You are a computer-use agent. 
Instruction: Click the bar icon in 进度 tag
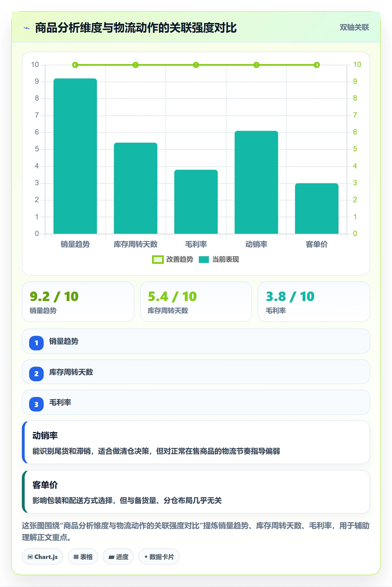111,557
